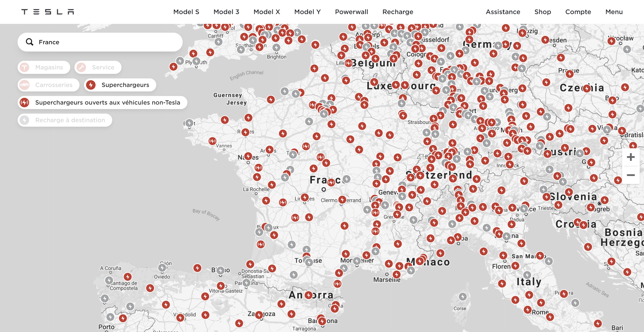Viewport: 644px width, 332px height.
Task: Select the red pin on Innsbruck label
Action: click(x=510, y=165)
